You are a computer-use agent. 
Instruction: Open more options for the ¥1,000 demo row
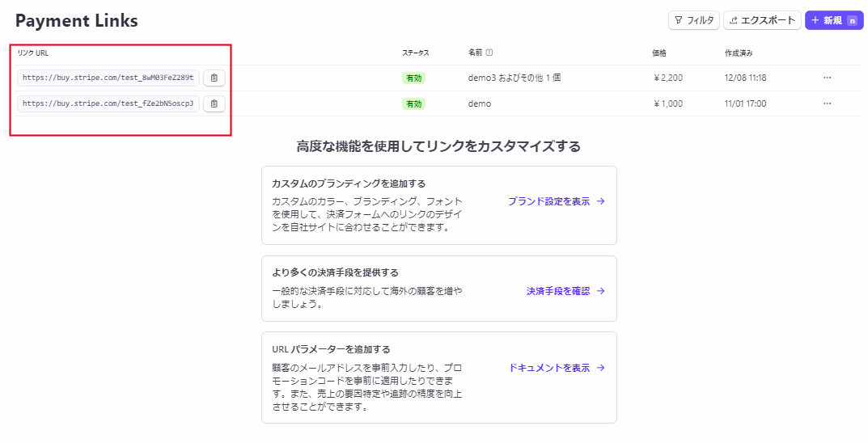827,103
